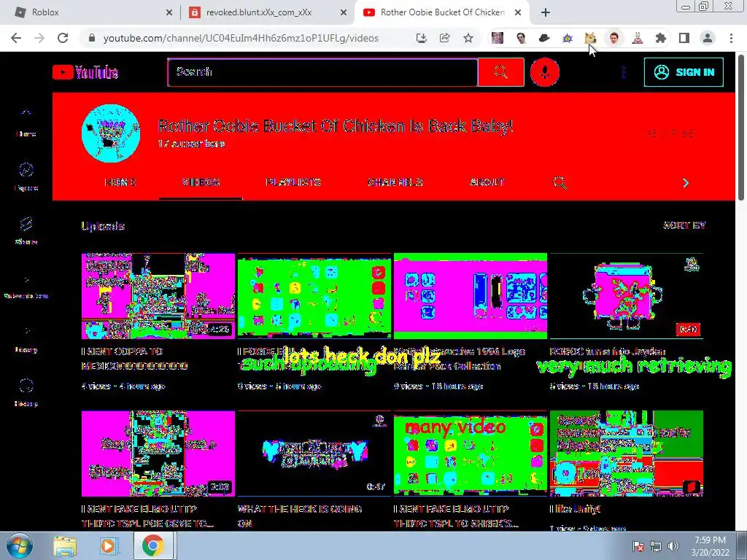
Task: Open Explore in the YouTube sidebar
Action: [x=26, y=176]
